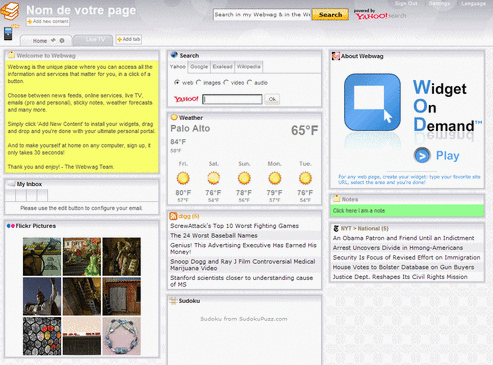Select the web radio option

click(177, 82)
